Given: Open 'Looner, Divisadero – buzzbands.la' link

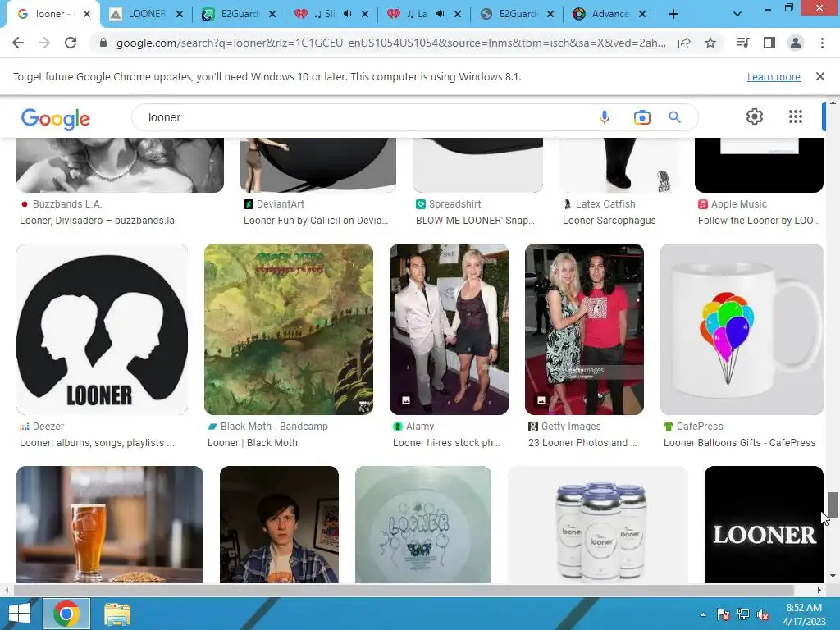Looking at the screenshot, I should click(97, 220).
